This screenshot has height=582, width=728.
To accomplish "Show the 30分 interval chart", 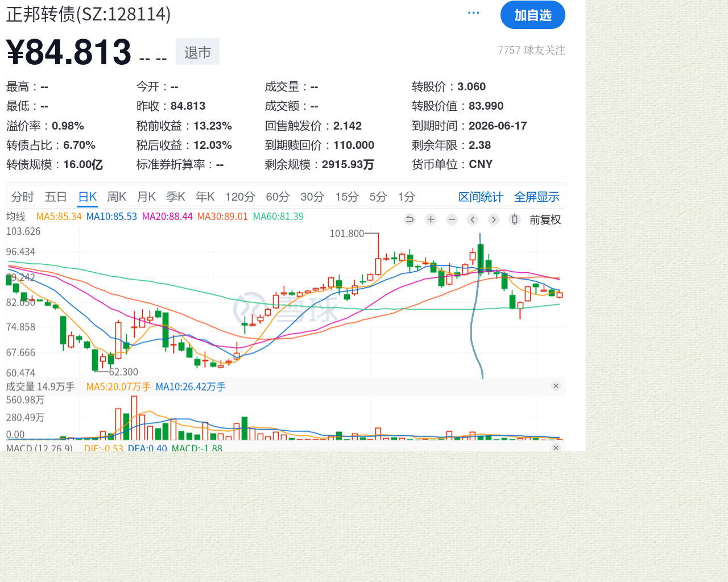I will click(x=312, y=197).
